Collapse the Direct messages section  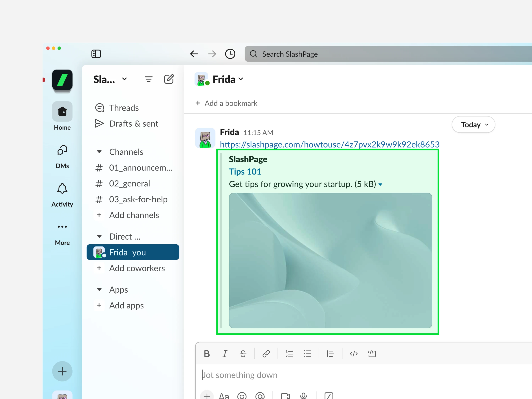99,236
